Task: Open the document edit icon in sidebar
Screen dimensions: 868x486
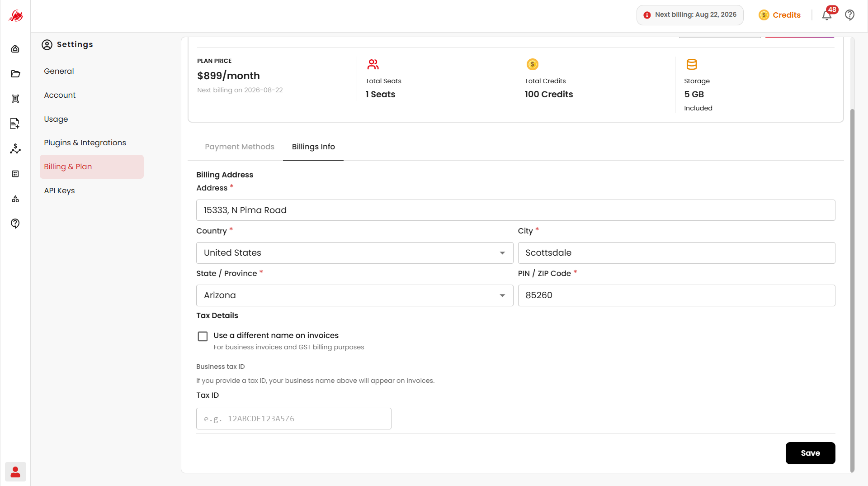Action: point(15,124)
